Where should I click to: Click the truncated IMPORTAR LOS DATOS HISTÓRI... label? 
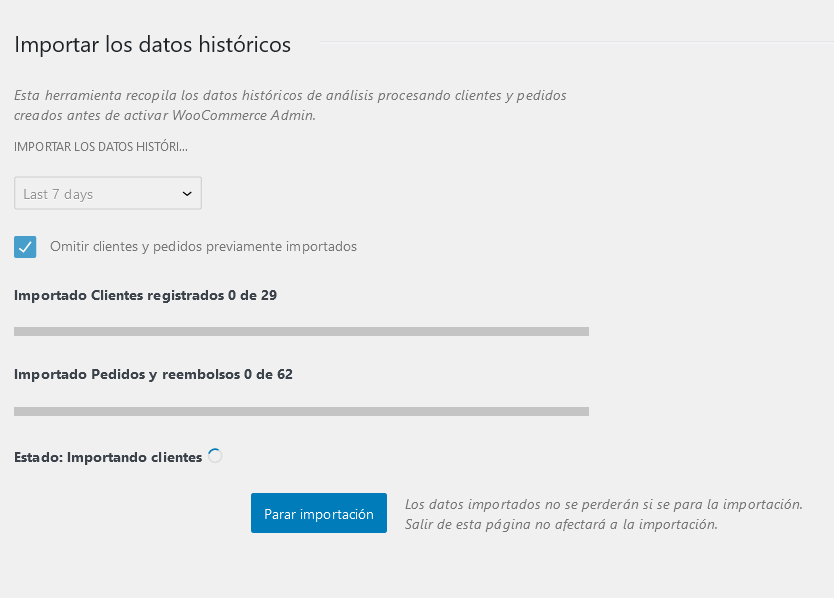click(101, 147)
